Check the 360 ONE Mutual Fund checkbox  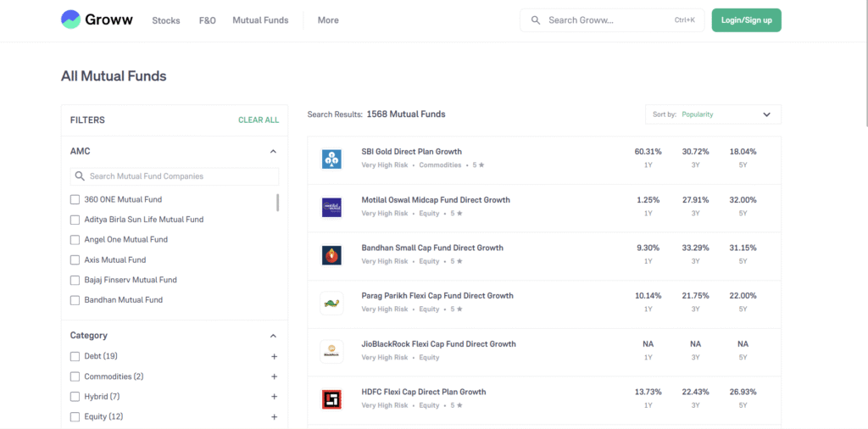click(x=75, y=200)
